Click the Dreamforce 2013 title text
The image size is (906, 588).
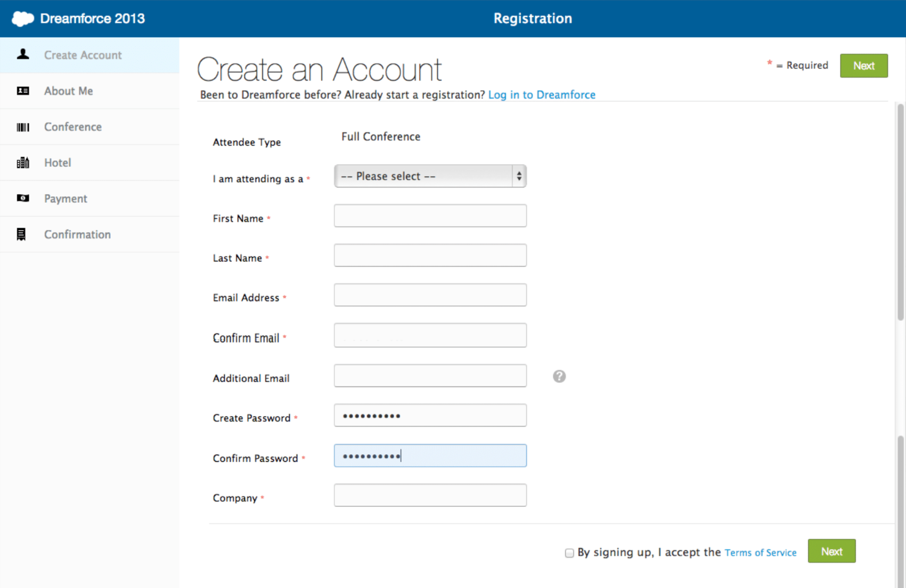coord(93,19)
